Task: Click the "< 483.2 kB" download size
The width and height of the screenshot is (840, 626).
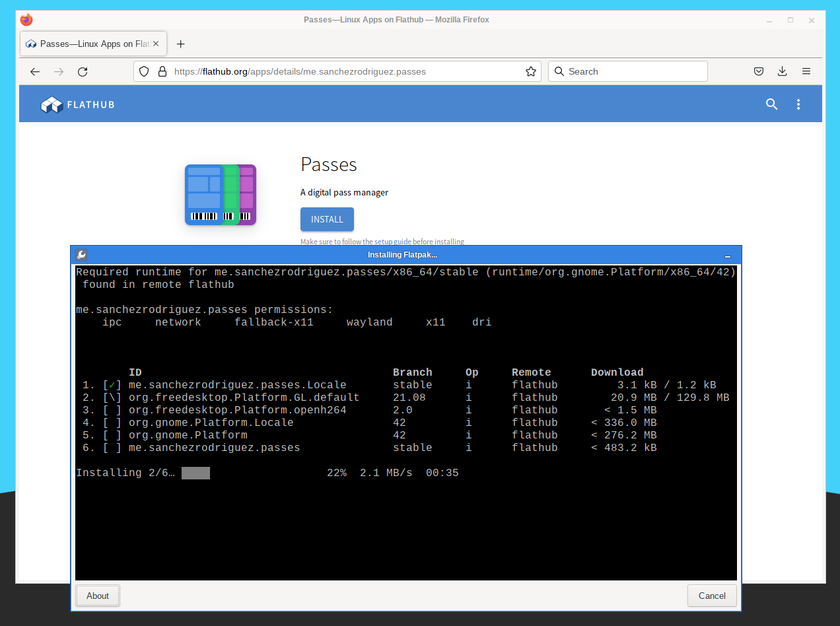Action: click(624, 448)
